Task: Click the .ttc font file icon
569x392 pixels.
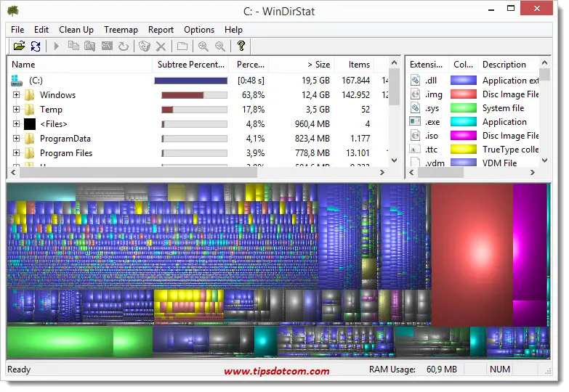Action: click(415, 149)
